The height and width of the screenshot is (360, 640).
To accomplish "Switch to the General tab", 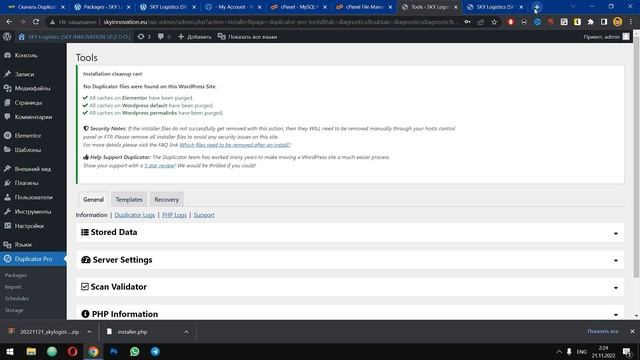I will tap(93, 200).
